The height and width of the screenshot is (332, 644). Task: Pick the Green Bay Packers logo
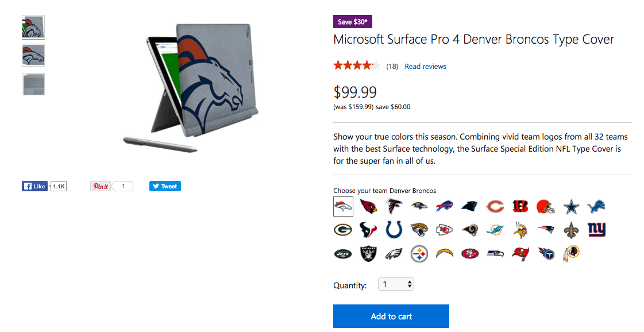[x=343, y=230]
